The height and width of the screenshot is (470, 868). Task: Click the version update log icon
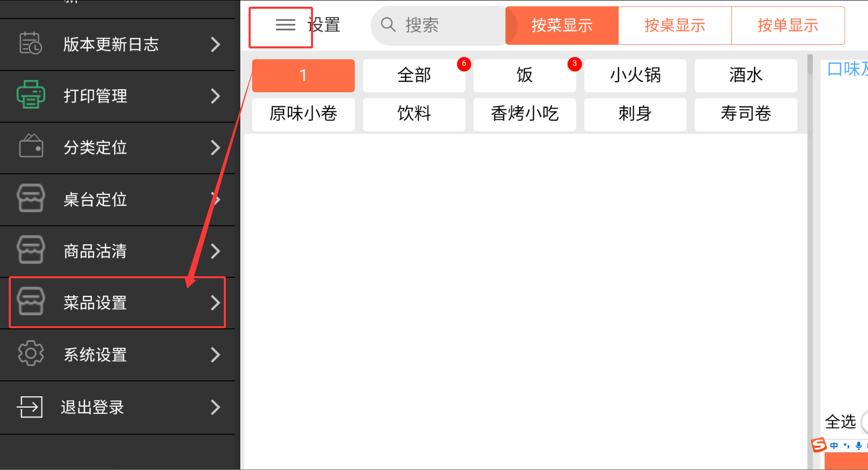click(x=30, y=44)
